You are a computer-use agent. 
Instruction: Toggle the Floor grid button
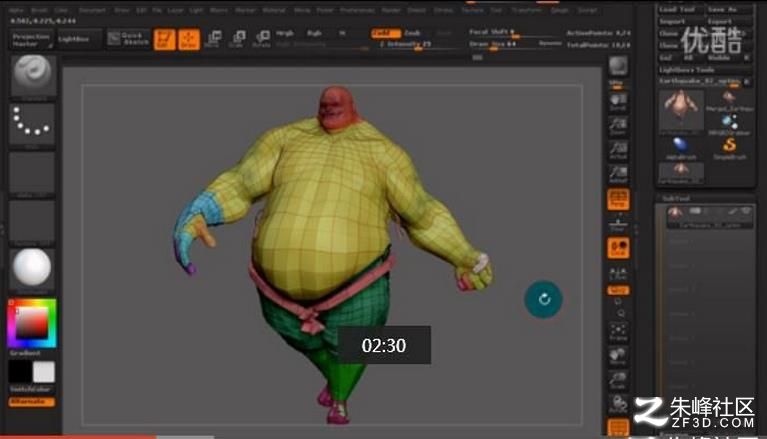click(x=618, y=224)
